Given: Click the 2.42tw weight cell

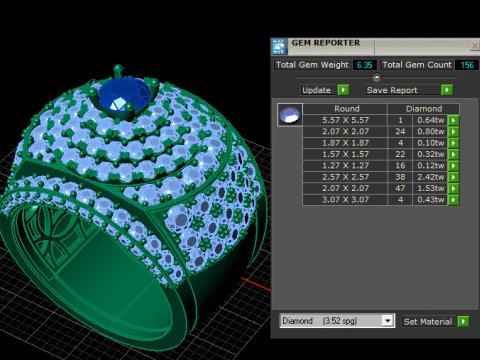Looking at the screenshot, I should click(430, 177).
